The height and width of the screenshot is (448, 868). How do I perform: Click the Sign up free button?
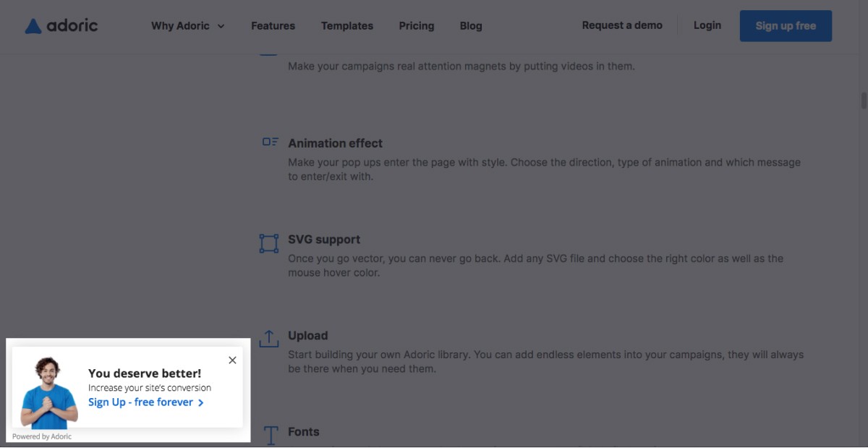786,26
